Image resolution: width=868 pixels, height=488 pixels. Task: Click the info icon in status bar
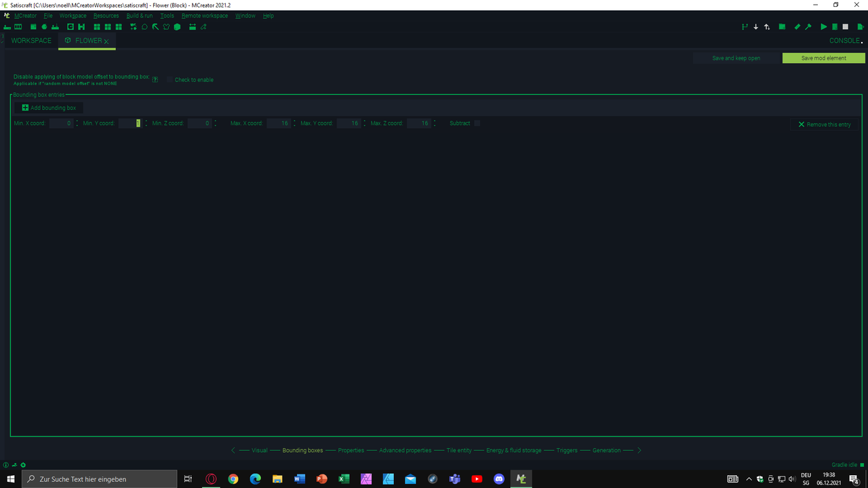pyautogui.click(x=6, y=465)
